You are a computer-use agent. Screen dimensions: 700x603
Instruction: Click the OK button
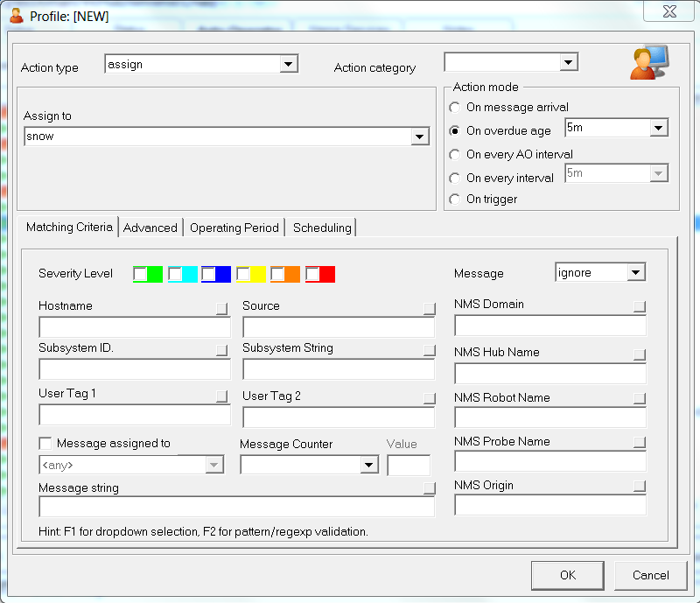(567, 576)
